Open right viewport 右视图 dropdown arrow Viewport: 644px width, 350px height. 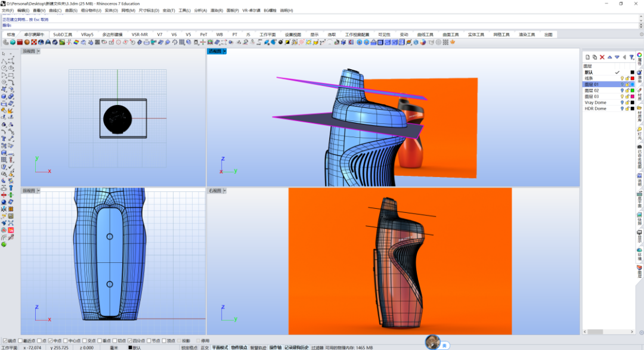(x=225, y=191)
